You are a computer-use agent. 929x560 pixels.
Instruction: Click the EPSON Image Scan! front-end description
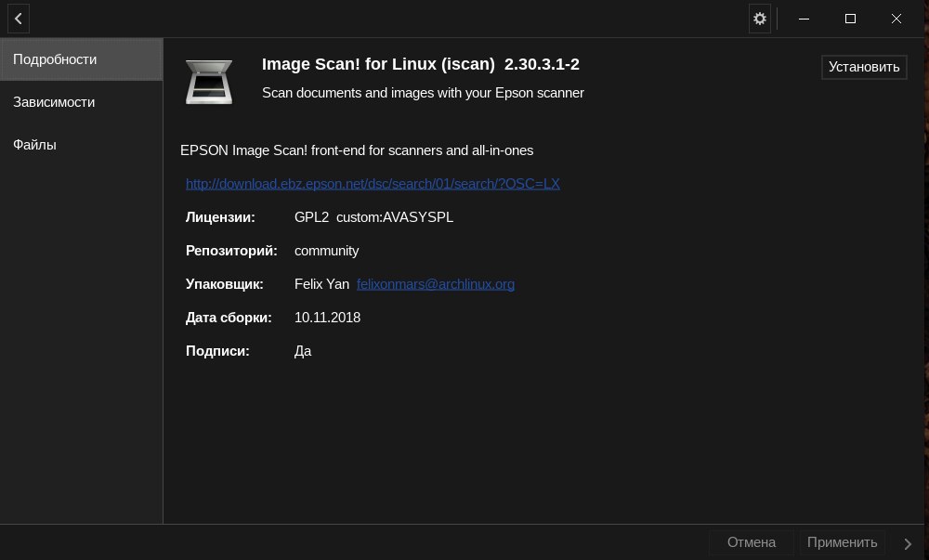357,150
